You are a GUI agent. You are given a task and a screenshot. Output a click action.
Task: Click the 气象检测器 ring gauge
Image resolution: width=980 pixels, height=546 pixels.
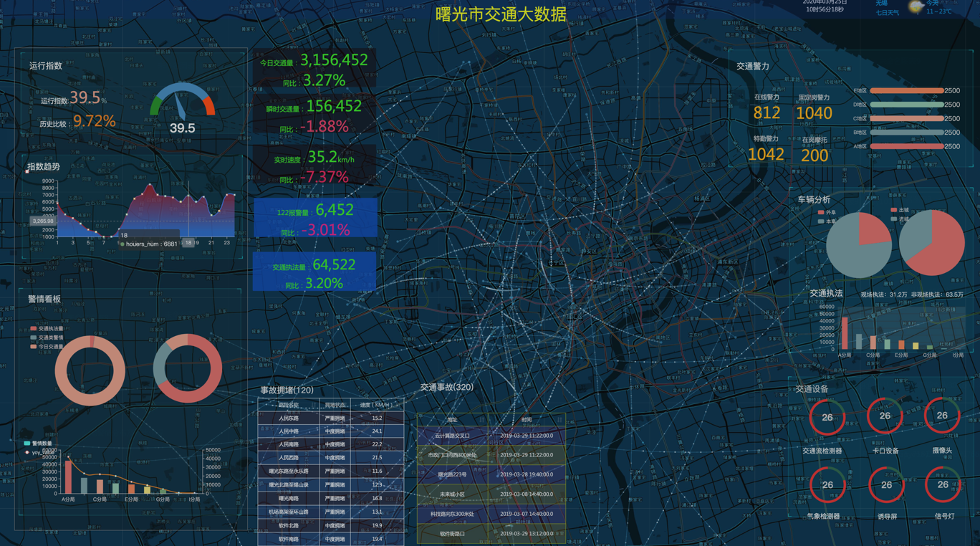(827, 485)
